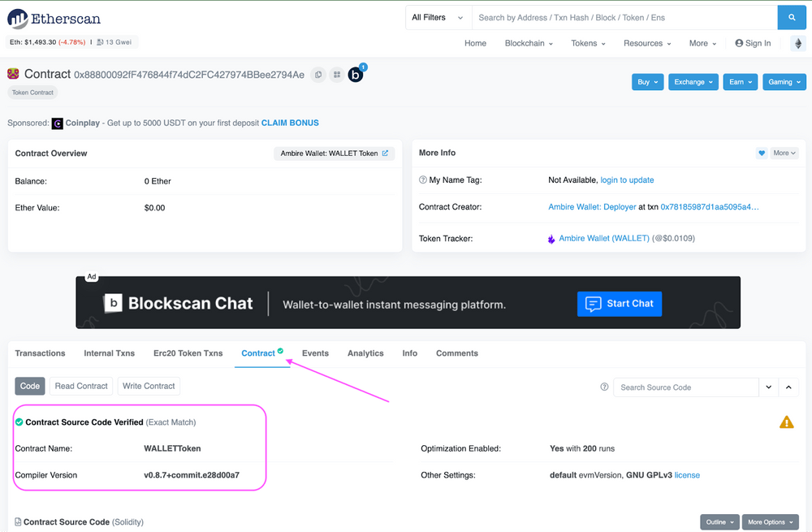Open the All Filters dropdown
Viewport: 812px width, 532px height.
(x=438, y=17)
